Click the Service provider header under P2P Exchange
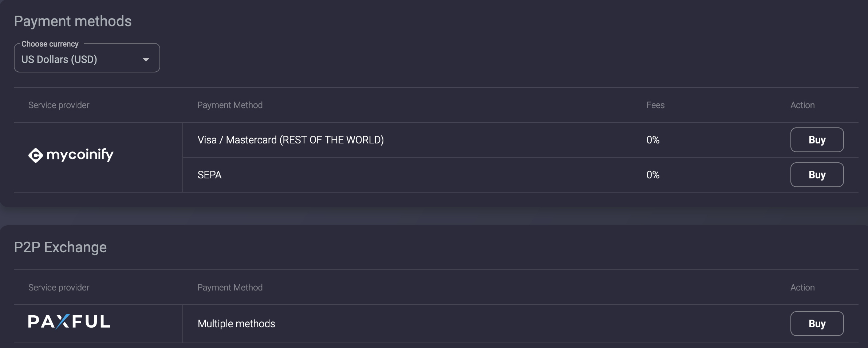The height and width of the screenshot is (348, 868). coord(59,288)
